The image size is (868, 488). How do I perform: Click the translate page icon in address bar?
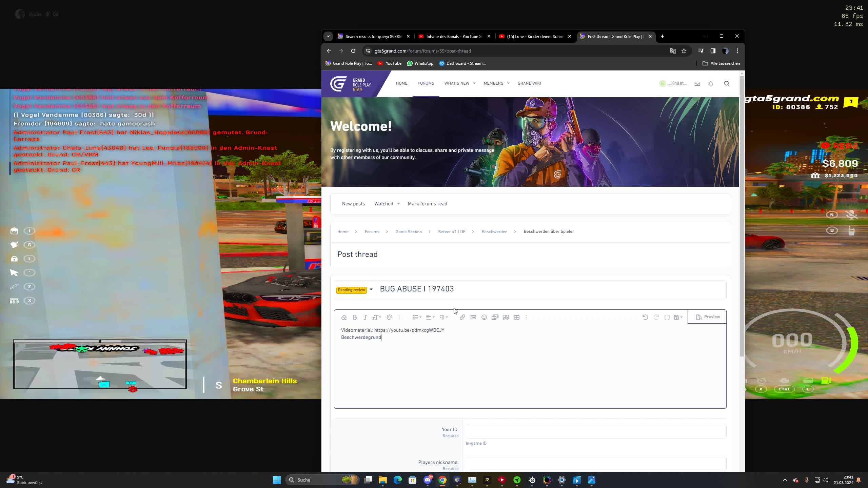(673, 51)
